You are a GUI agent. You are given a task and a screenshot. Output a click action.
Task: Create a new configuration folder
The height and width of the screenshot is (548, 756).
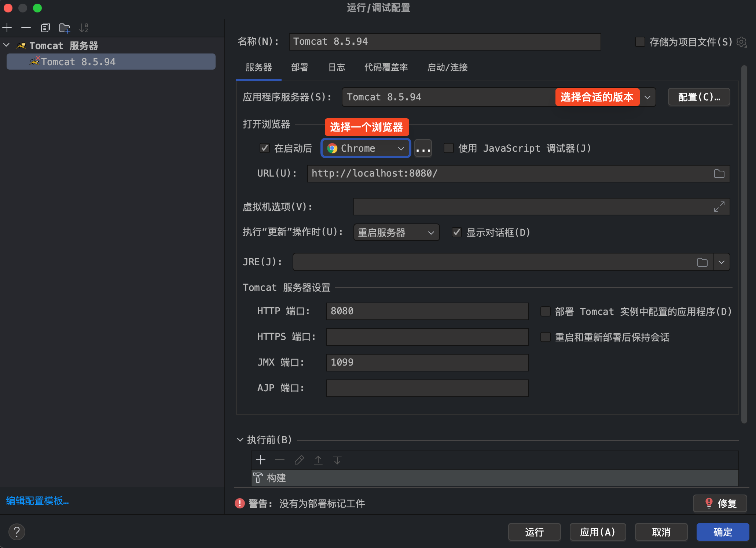(x=65, y=27)
